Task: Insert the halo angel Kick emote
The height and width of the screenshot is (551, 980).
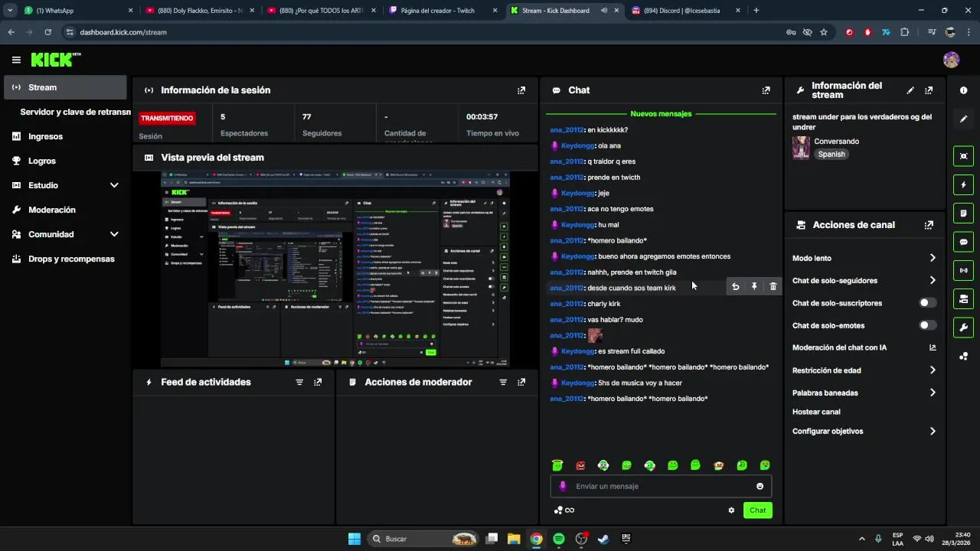Action: tap(557, 465)
